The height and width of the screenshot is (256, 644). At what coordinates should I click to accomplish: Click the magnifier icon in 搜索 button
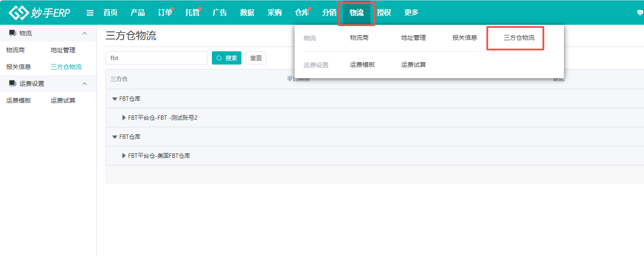tap(219, 58)
